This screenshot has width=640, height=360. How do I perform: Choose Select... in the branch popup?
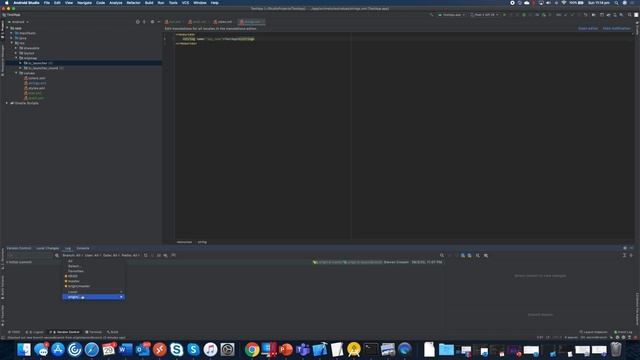[93, 266]
